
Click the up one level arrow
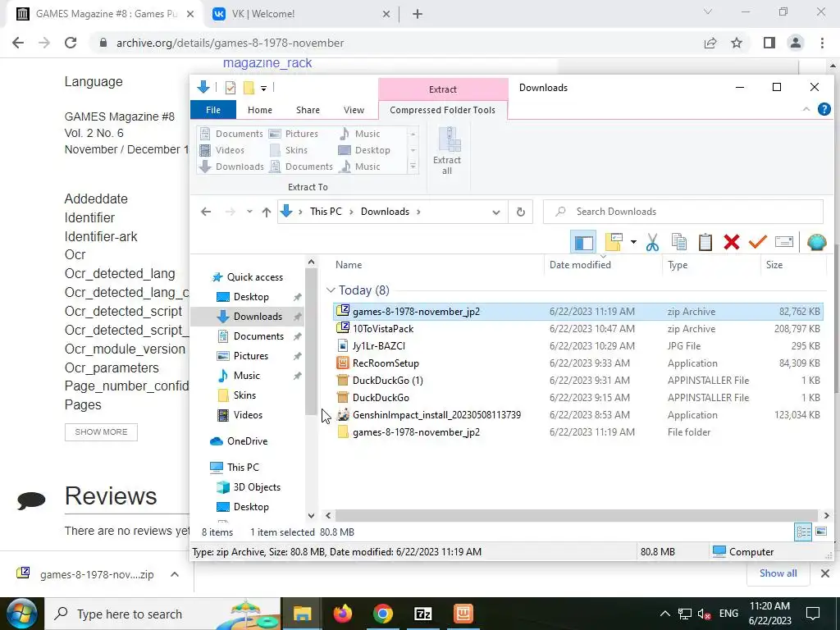pyautogui.click(x=267, y=212)
